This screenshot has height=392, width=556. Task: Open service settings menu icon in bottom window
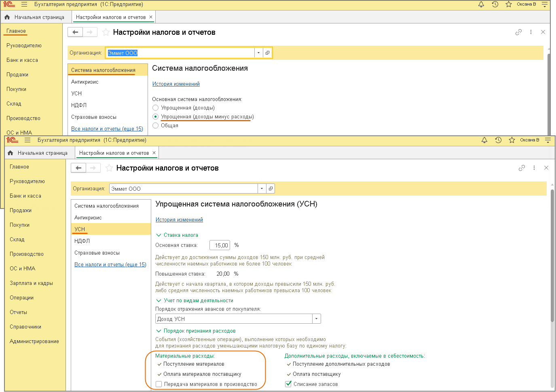pyautogui.click(x=548, y=140)
